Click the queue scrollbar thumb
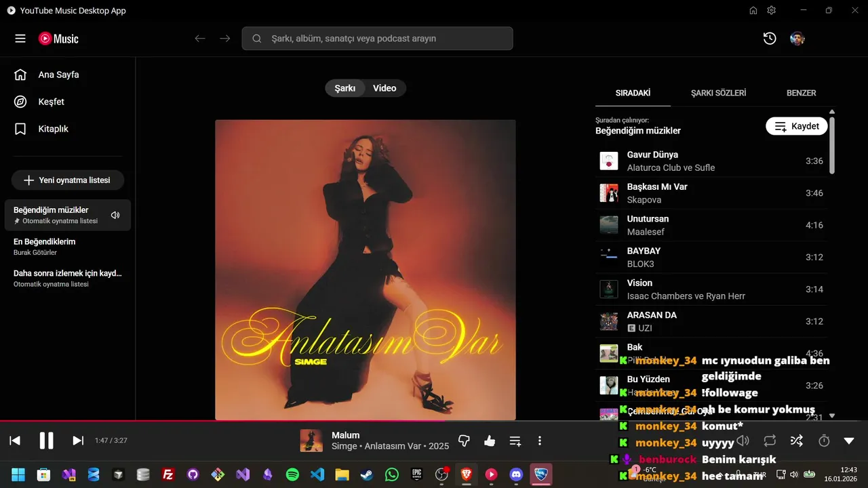The width and height of the screenshot is (868, 488). (832, 145)
